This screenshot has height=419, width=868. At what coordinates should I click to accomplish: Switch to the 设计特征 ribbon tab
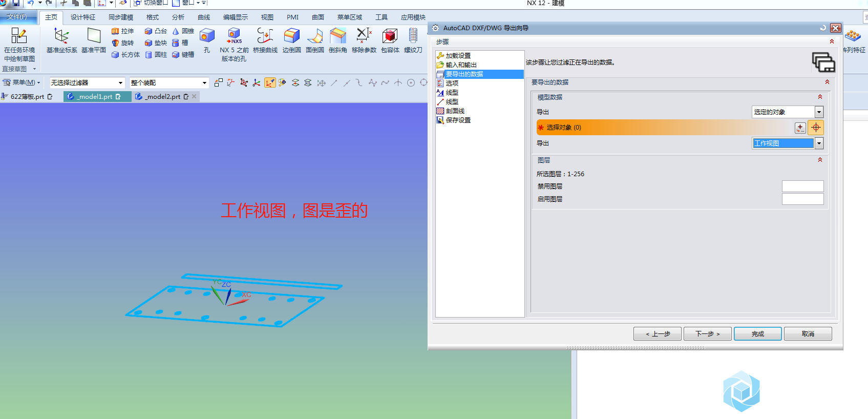[x=83, y=17]
